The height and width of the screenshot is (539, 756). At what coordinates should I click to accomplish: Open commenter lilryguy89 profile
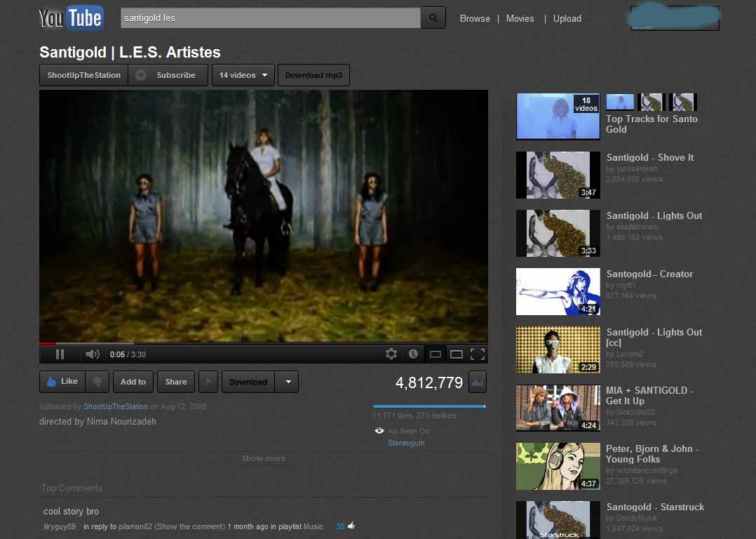(x=60, y=526)
